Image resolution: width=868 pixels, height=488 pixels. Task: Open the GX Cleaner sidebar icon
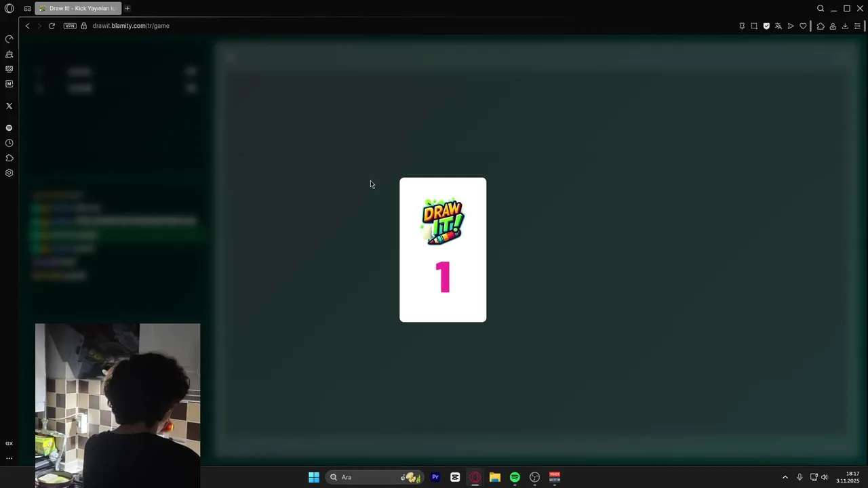coord(9,54)
